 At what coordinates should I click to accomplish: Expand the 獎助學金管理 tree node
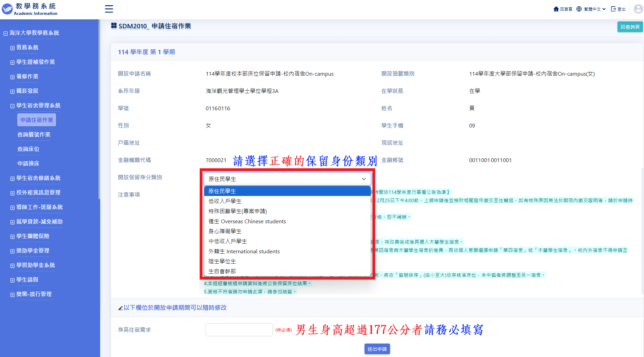pos(12,251)
